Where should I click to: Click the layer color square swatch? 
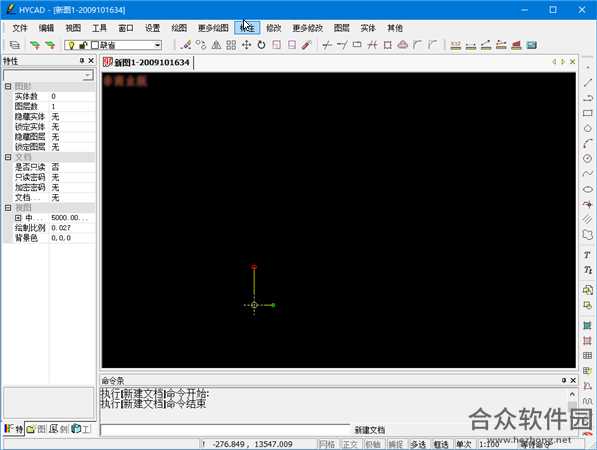(x=95, y=45)
